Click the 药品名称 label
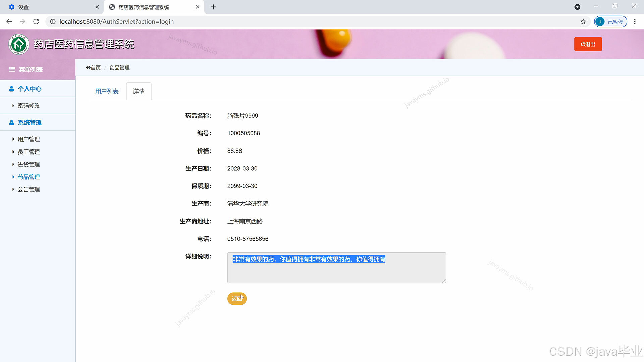This screenshot has width=644, height=362. point(198,116)
